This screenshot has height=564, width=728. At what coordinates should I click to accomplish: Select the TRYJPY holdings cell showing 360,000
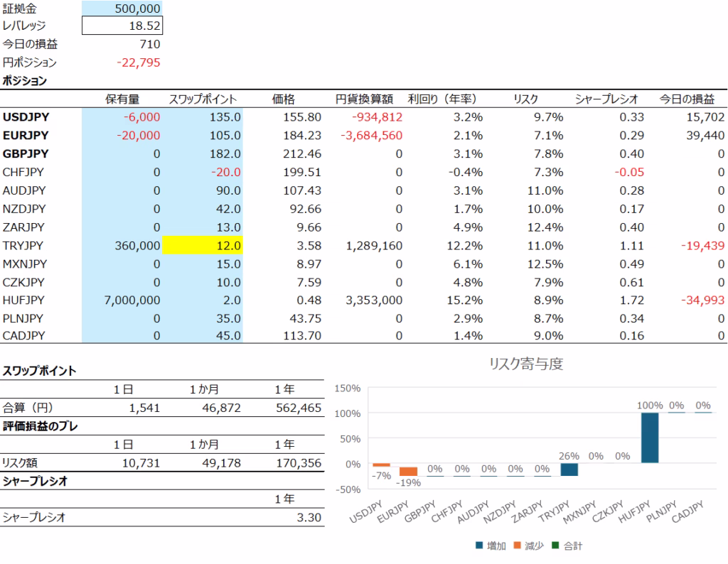coord(122,246)
